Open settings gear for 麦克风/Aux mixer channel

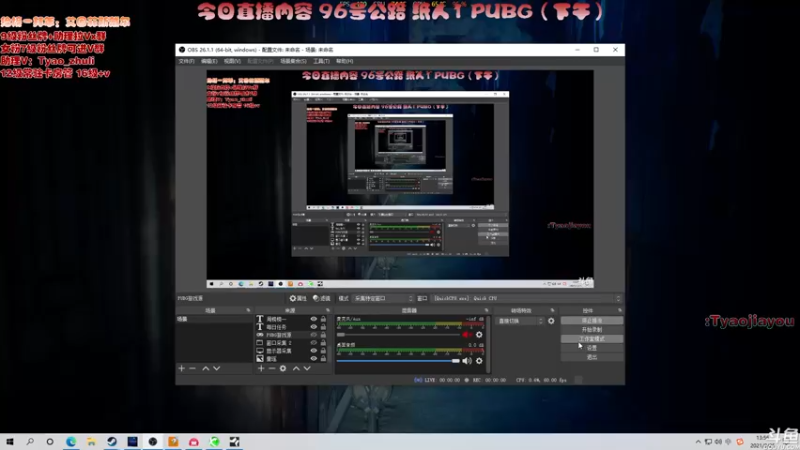tap(479, 335)
